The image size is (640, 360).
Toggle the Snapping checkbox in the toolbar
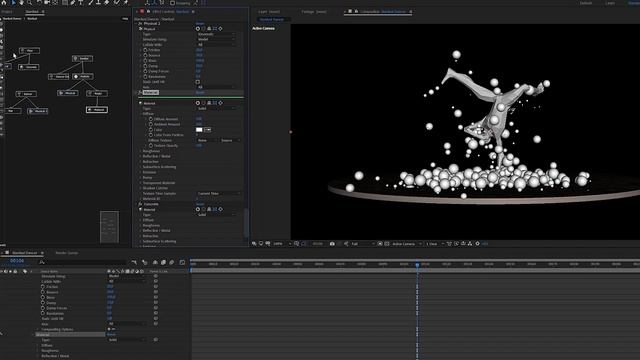(x=172, y=3)
